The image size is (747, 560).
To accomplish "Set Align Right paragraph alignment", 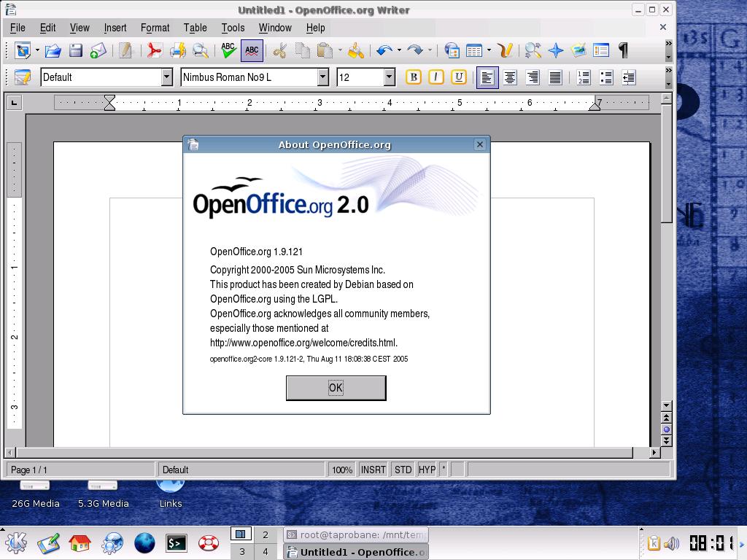I will point(533,77).
